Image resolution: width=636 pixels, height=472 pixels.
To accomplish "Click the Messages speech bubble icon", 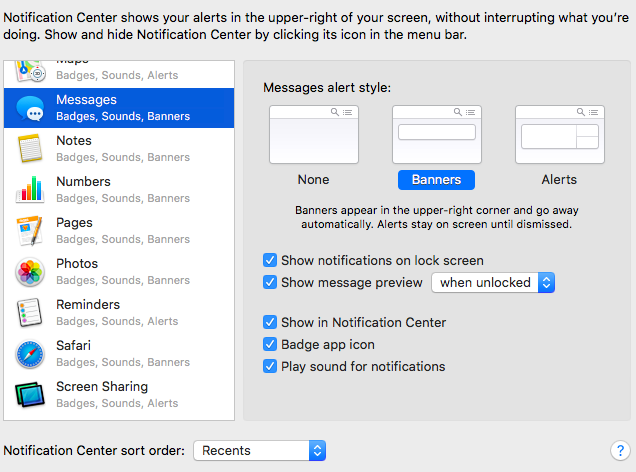I will tap(30, 108).
